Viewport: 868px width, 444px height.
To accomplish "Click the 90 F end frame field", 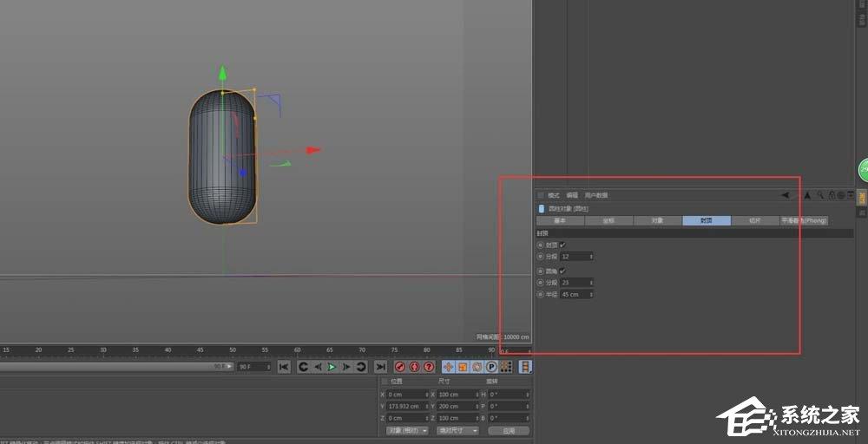I will (254, 367).
